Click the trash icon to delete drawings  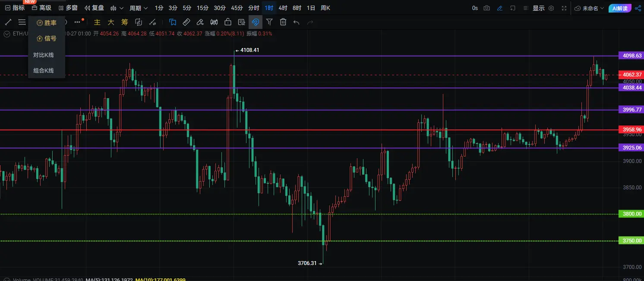coord(283,22)
